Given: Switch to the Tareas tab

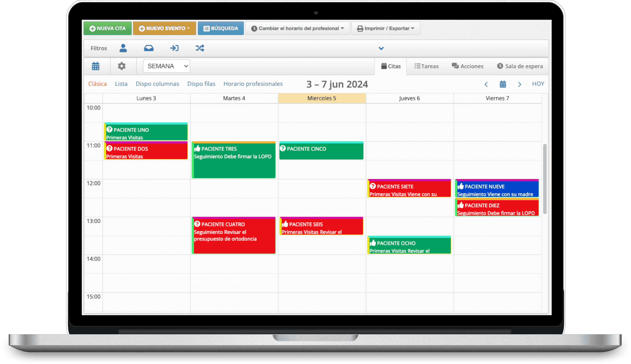Looking at the screenshot, I should click(426, 66).
